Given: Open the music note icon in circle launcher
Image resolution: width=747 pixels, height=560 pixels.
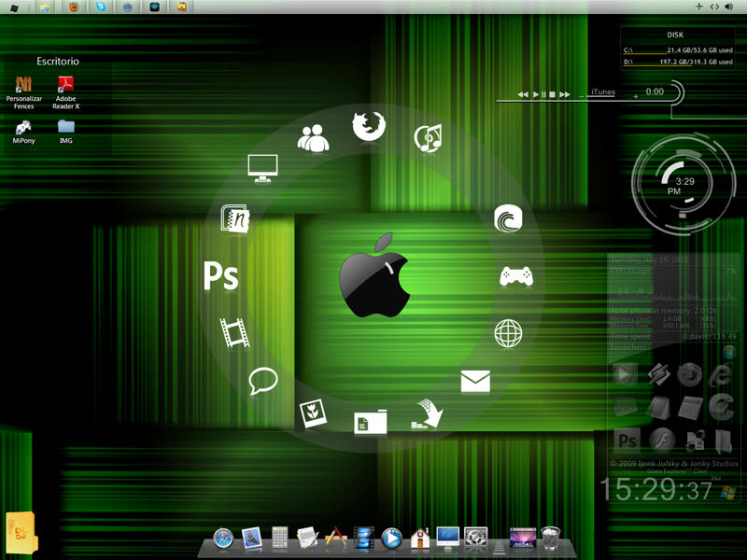Looking at the screenshot, I should [428, 137].
